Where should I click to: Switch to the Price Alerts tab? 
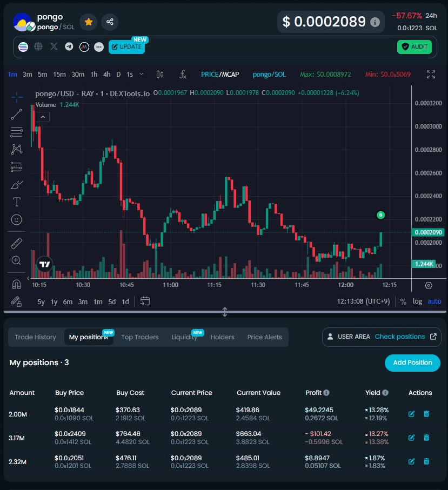tap(264, 337)
